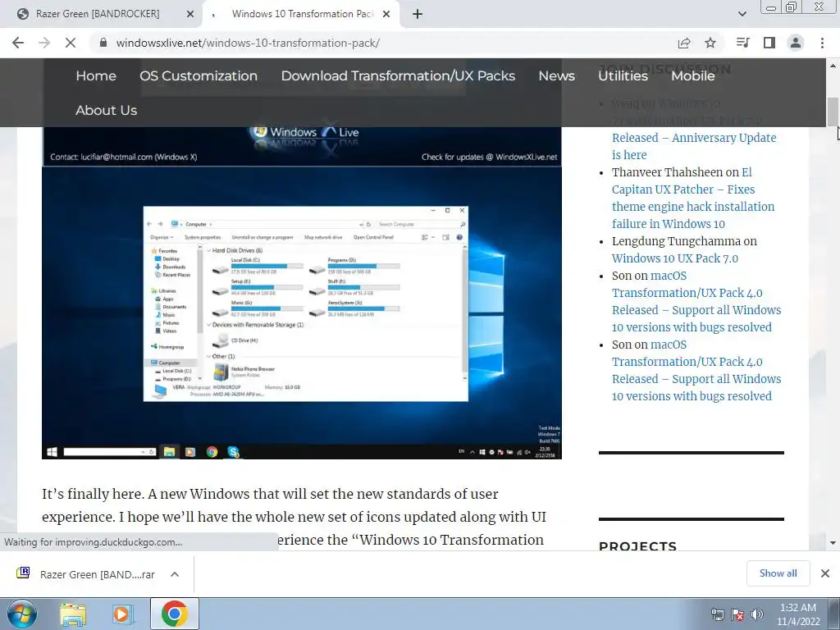Open Utilities menu item
This screenshot has height=630, width=840.
tap(623, 75)
